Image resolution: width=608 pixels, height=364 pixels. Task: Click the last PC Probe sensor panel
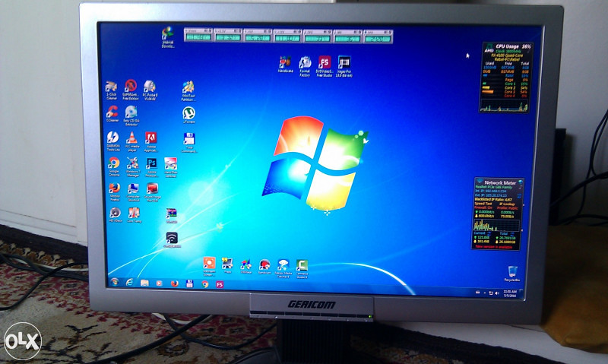click(378, 36)
